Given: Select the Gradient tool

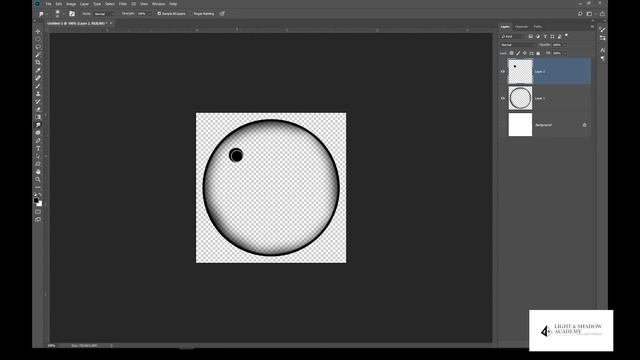Looking at the screenshot, I should point(38,117).
